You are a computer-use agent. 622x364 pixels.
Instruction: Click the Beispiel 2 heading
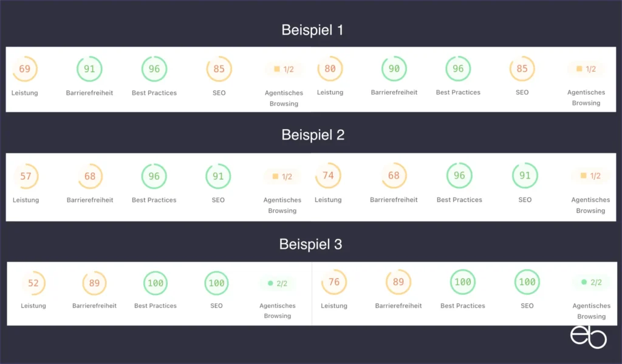coord(313,135)
